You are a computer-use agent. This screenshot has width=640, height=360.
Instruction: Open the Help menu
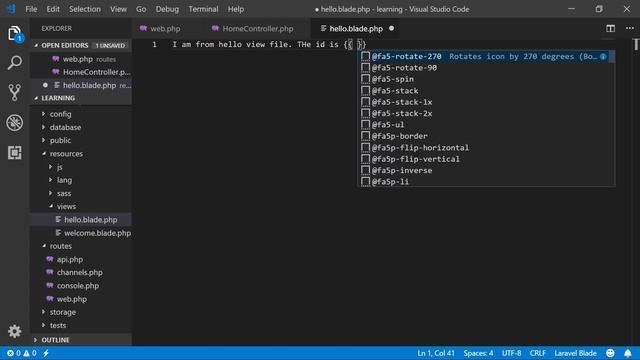(236, 9)
